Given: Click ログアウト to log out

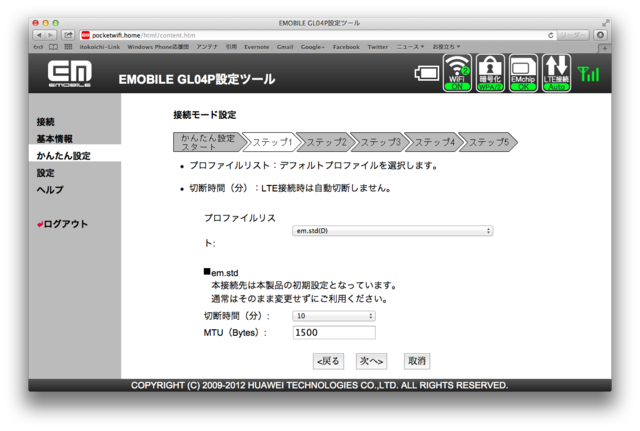Looking at the screenshot, I should [x=62, y=224].
